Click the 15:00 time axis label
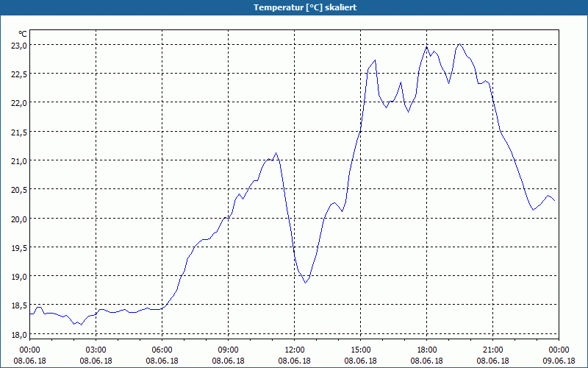 [x=360, y=350]
